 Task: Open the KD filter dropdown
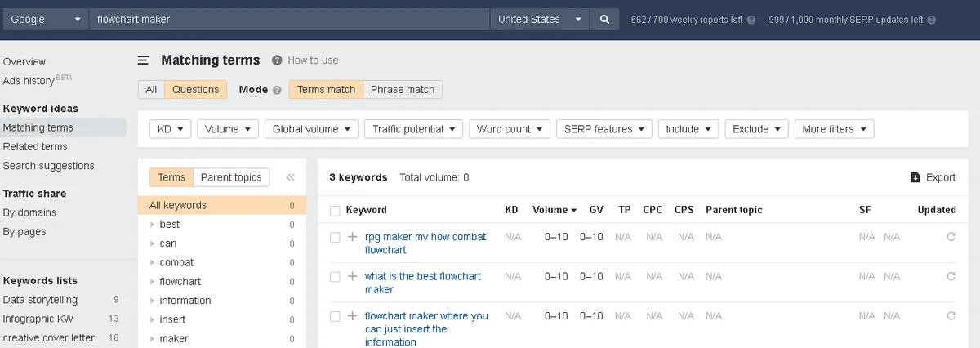tap(170, 129)
